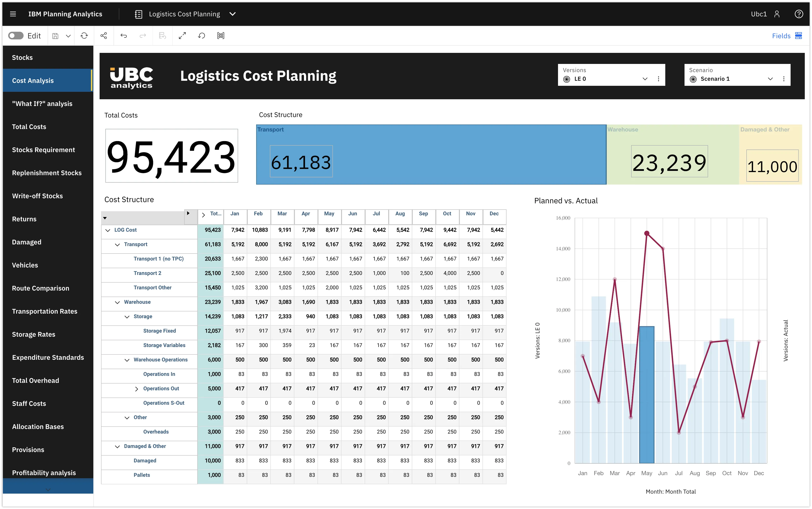812x509 pixels.
Task: Click the save icon in toolbar
Action: 56,36
